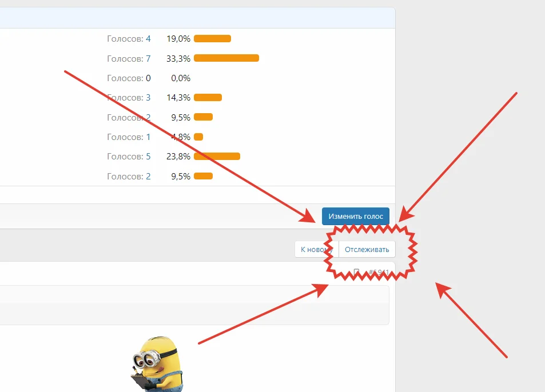Screen dimensions: 545x392
Task: Click the 'Изменить голос' button
Action: coord(356,217)
